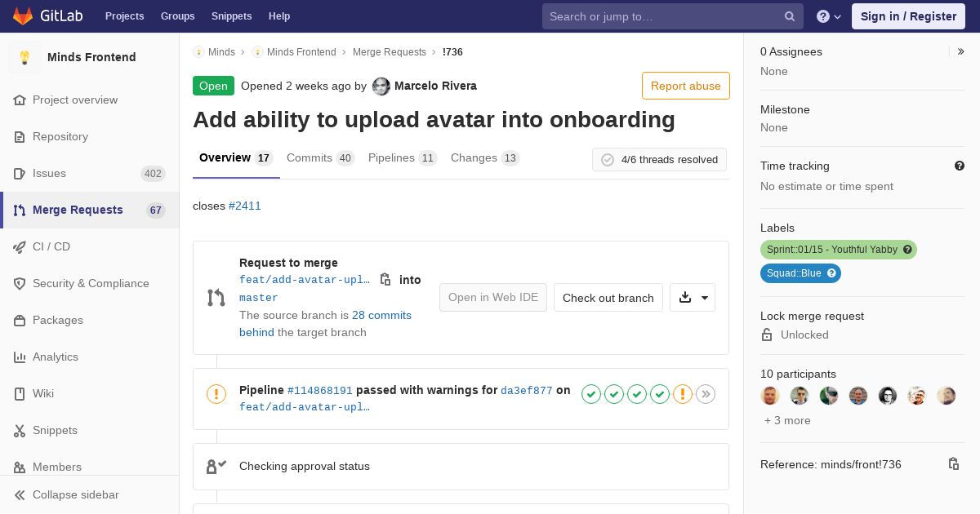Click the Wiki book icon

tap(20, 393)
